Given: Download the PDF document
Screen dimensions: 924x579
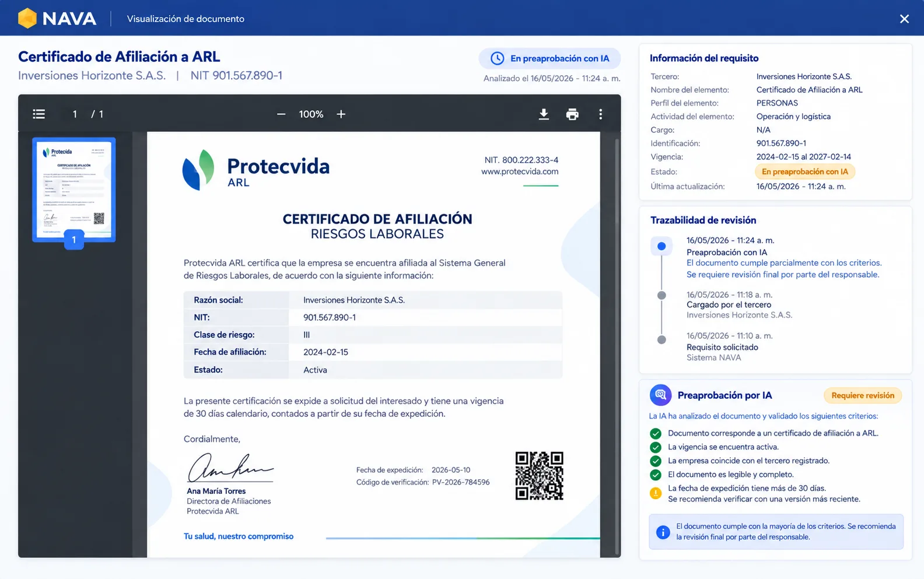Looking at the screenshot, I should pyautogui.click(x=544, y=114).
